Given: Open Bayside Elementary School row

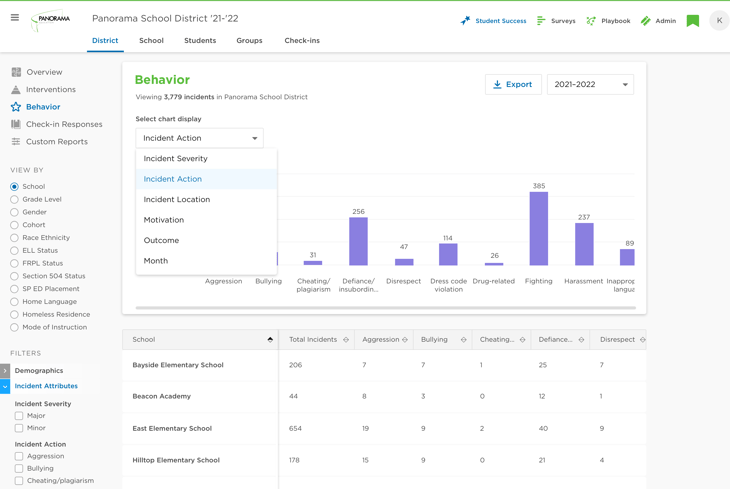Looking at the screenshot, I should tap(384, 365).
